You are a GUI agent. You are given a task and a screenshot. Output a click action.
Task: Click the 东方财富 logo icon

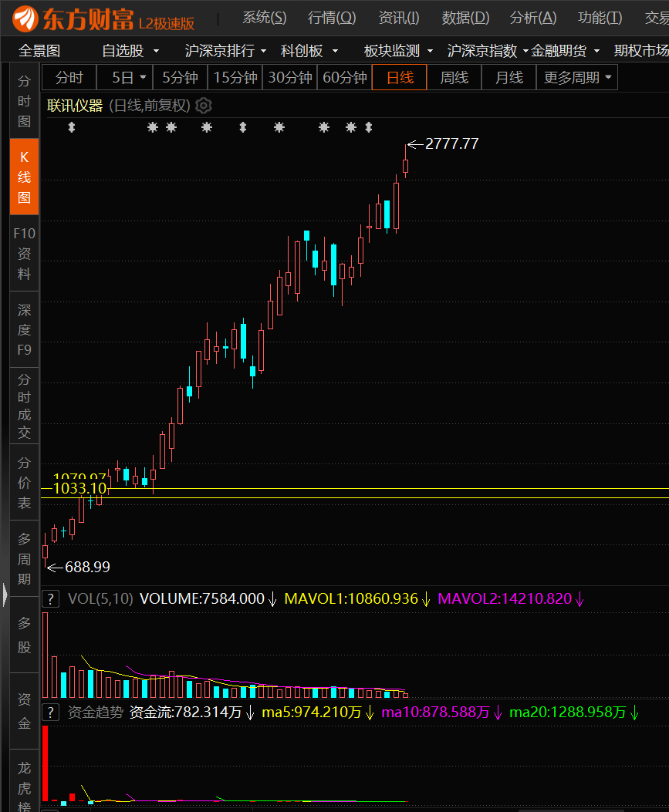click(x=25, y=19)
